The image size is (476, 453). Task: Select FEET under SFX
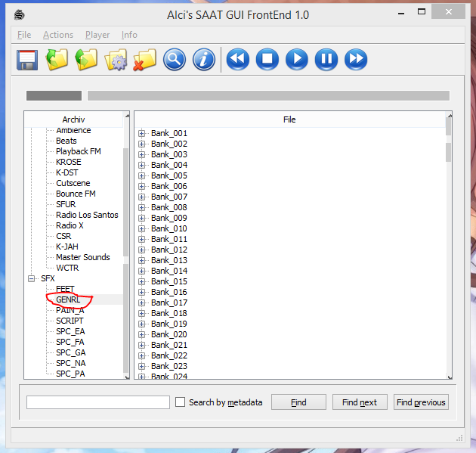point(65,289)
